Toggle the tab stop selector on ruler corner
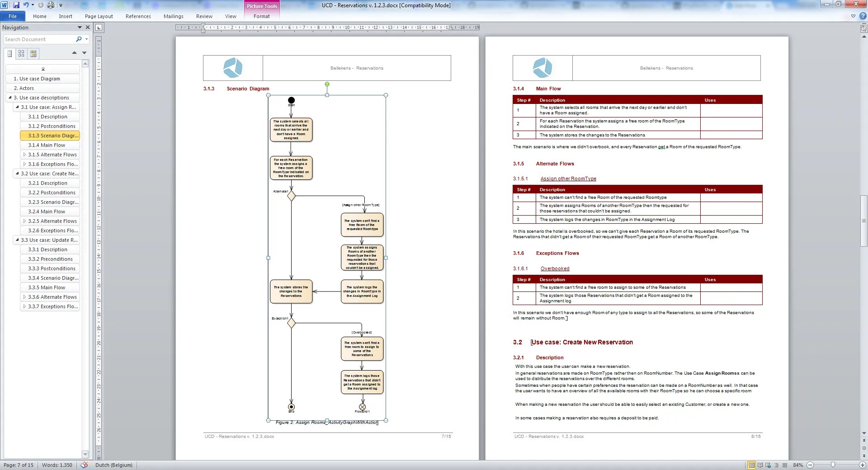Image resolution: width=868 pixels, height=470 pixels. click(x=99, y=27)
